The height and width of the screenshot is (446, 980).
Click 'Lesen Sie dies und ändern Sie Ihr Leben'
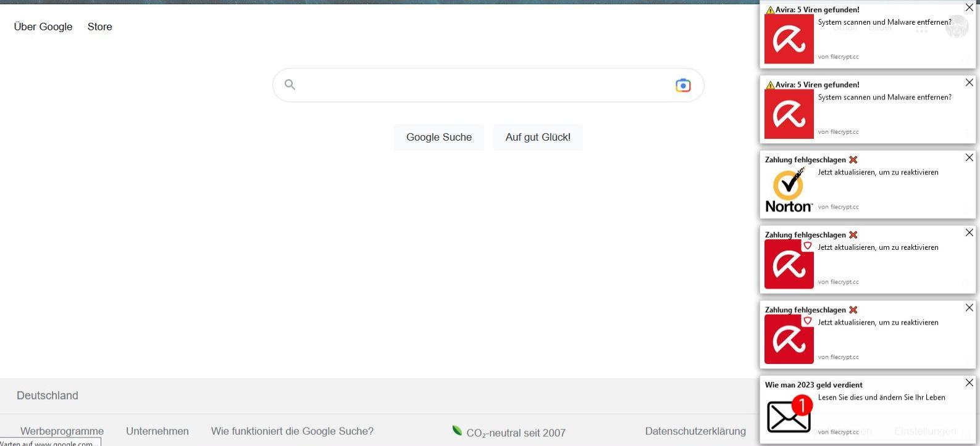tap(881, 397)
